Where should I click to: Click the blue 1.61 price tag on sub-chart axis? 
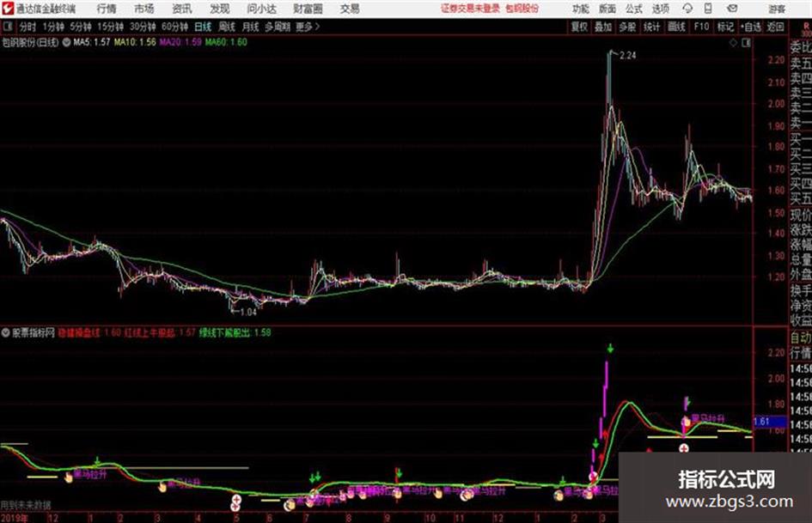point(768,422)
